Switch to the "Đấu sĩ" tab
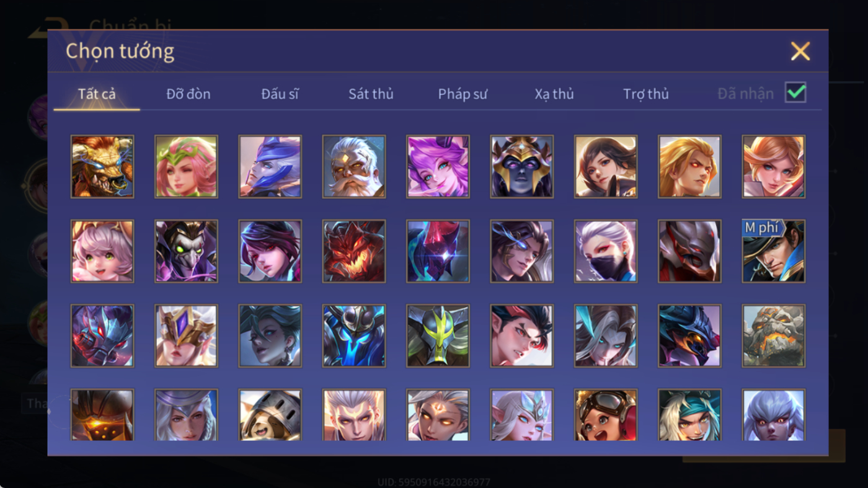 point(280,94)
